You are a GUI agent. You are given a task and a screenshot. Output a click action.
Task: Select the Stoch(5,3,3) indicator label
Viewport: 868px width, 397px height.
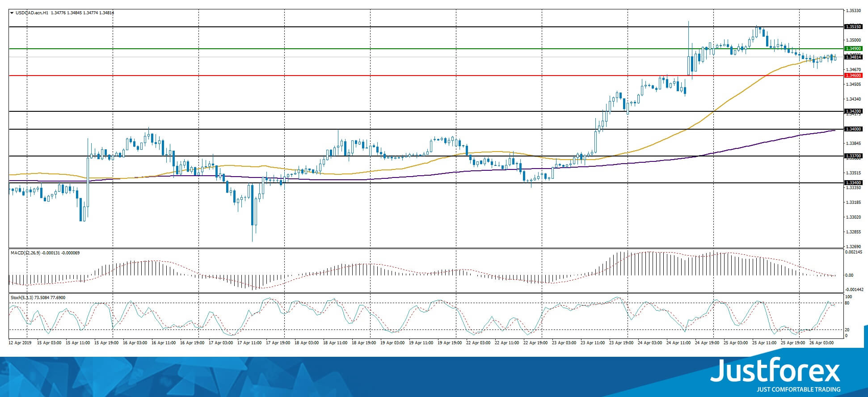[22, 298]
